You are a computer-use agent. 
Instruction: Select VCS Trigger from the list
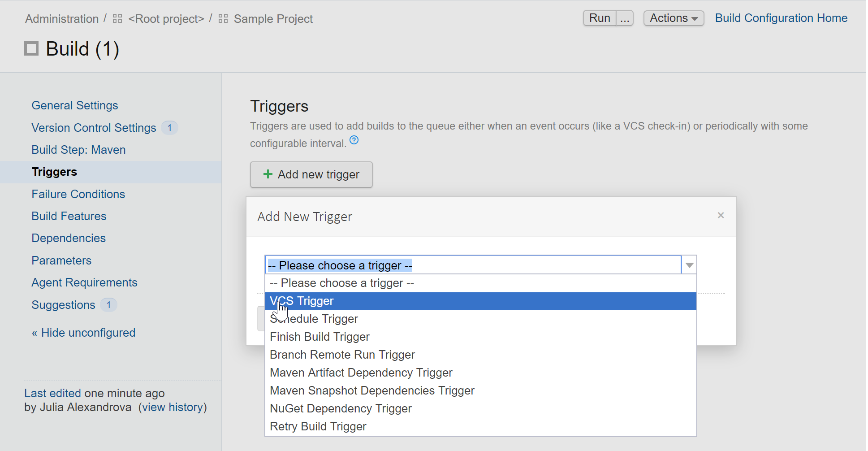tap(302, 301)
